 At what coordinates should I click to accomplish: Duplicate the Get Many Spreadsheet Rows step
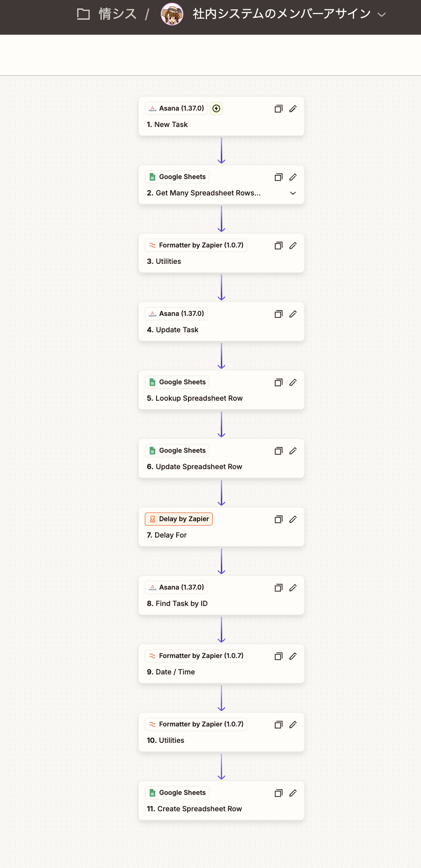278,177
